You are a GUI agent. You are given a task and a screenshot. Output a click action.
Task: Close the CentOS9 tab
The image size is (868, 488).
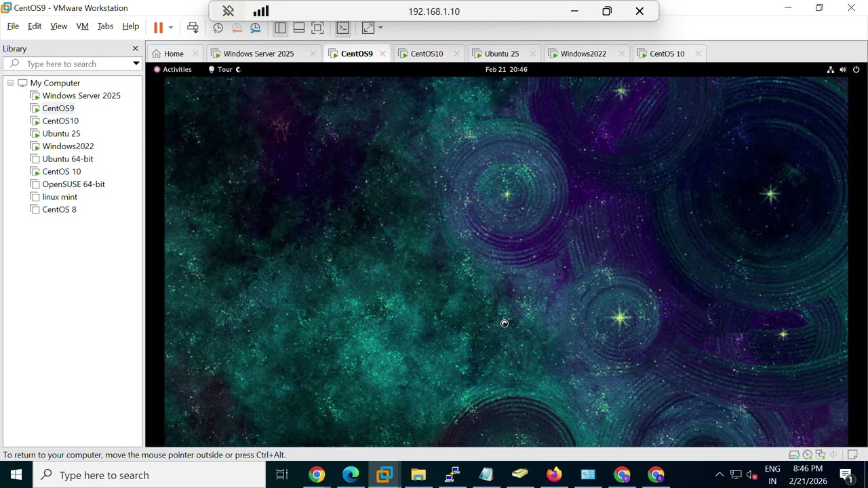tap(382, 54)
